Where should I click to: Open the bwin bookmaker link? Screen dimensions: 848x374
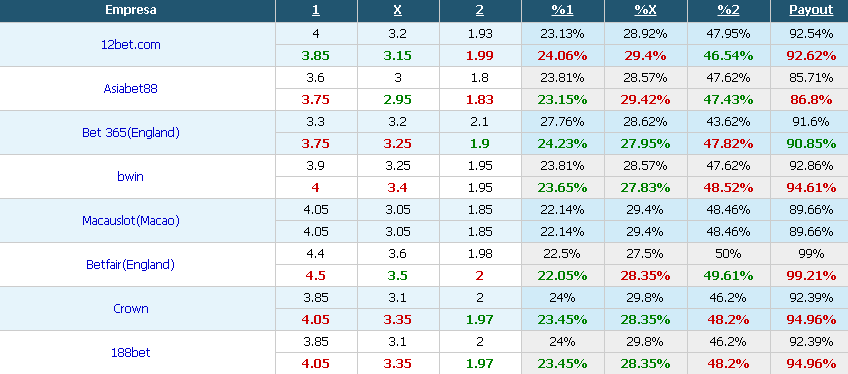(x=130, y=177)
